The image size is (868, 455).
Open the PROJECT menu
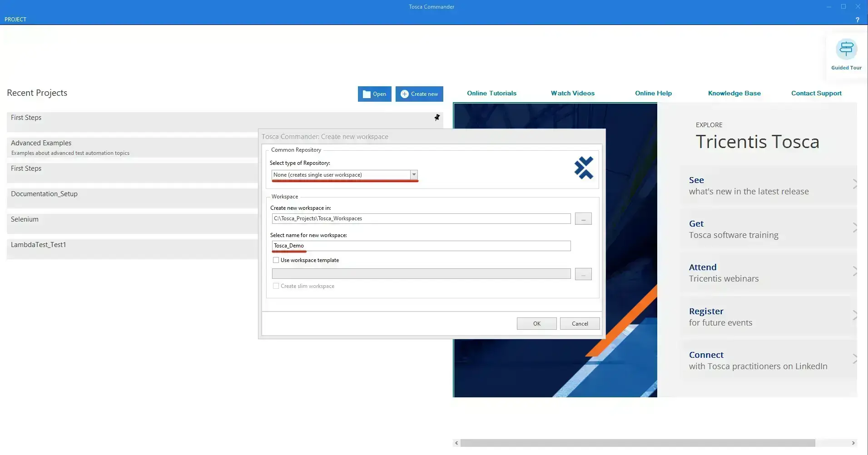pos(15,20)
